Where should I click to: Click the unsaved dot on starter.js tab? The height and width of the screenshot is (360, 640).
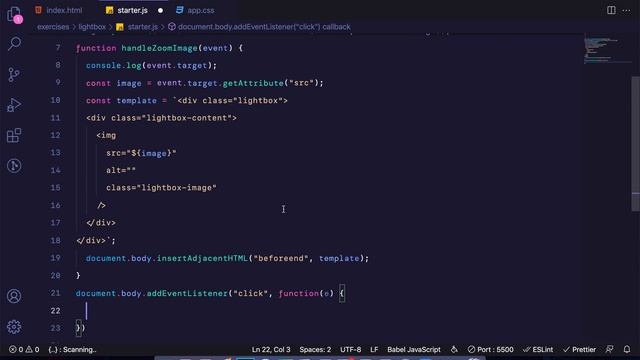click(x=160, y=11)
